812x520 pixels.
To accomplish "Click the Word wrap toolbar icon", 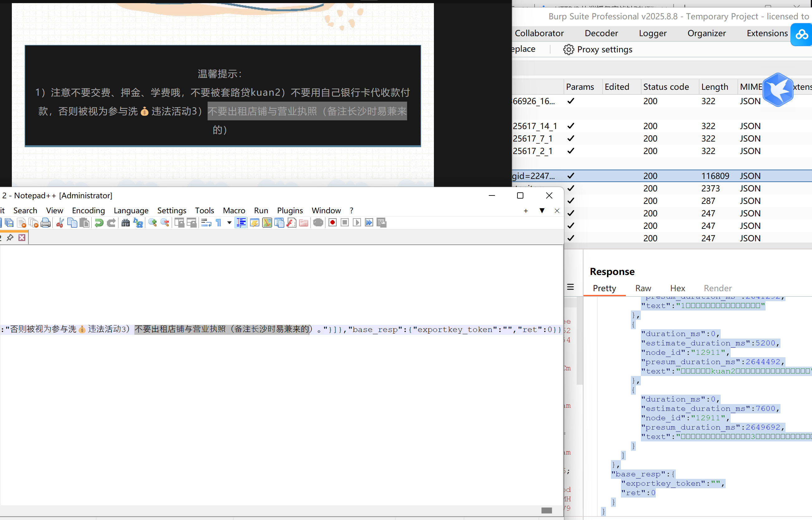I will 206,223.
